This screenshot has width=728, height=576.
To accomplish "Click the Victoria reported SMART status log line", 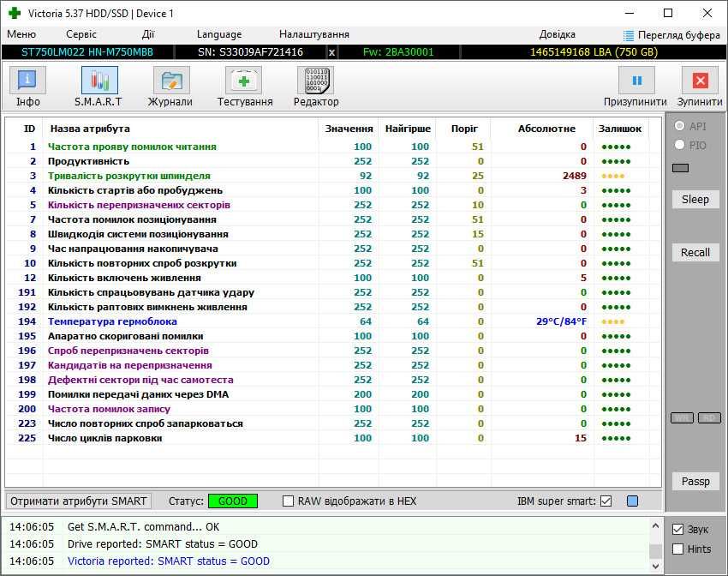I will pyautogui.click(x=169, y=561).
